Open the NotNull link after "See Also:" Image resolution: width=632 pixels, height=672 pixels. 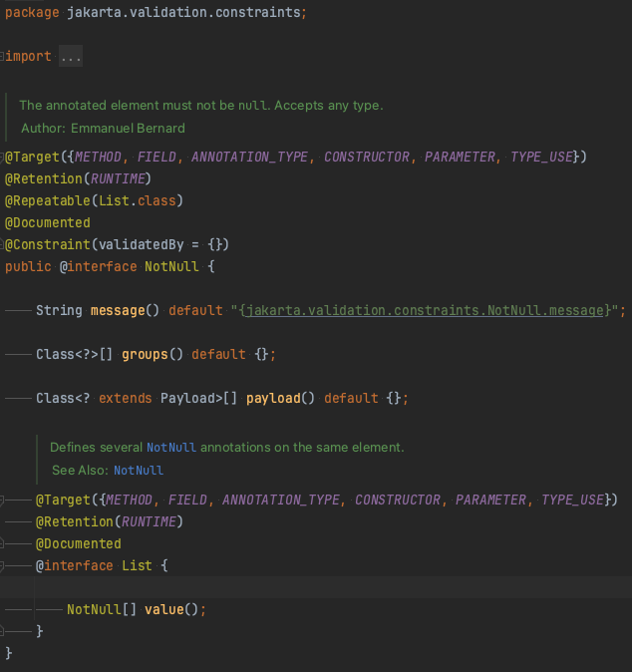click(x=139, y=471)
